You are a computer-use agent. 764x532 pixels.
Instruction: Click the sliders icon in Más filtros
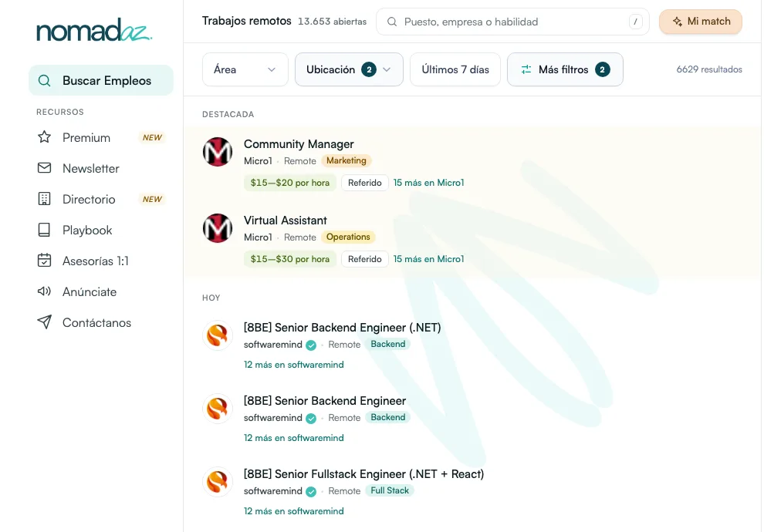pyautogui.click(x=526, y=69)
